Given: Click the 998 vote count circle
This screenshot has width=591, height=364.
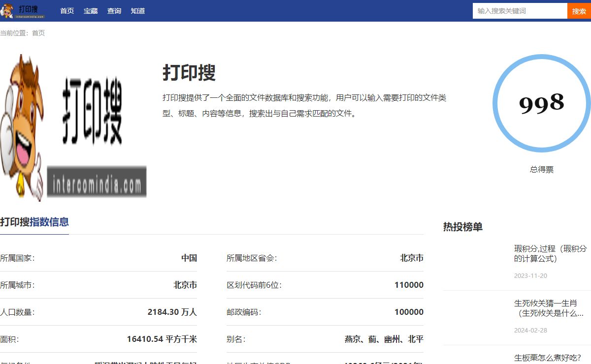Looking at the screenshot, I should point(542,103).
